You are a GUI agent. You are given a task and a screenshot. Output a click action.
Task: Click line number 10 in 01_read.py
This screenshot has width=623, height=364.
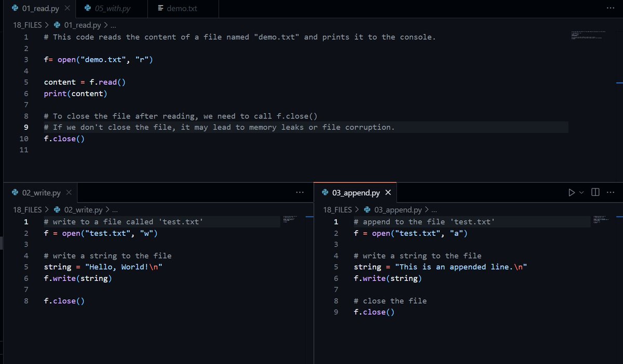pos(24,139)
